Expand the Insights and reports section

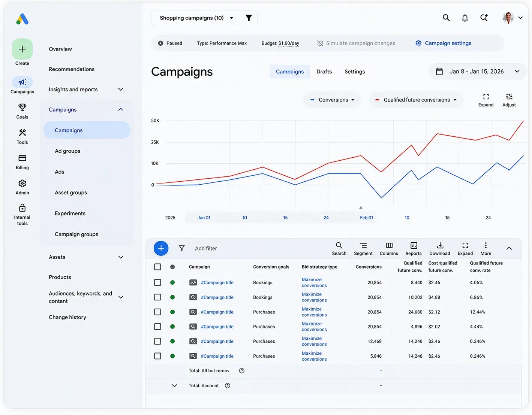tap(86, 90)
